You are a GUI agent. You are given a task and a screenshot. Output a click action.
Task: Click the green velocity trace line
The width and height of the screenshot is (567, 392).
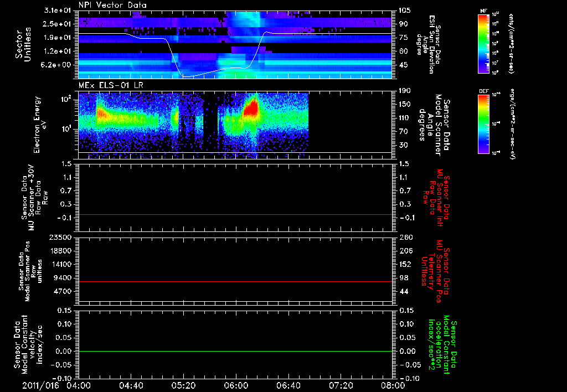click(235, 351)
